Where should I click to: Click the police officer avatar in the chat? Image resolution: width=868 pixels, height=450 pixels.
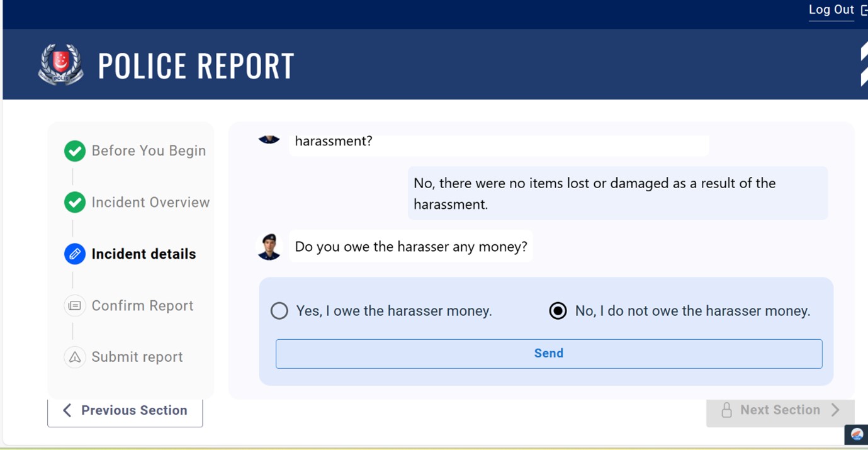(x=269, y=247)
